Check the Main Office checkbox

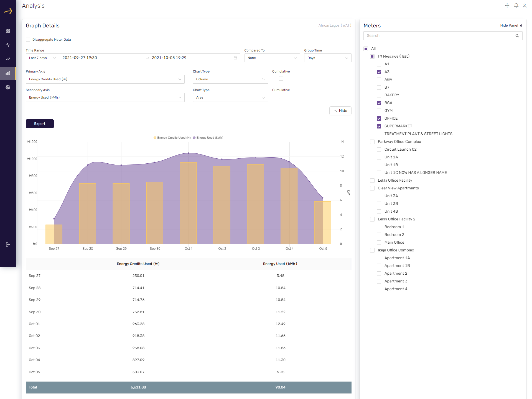(379, 243)
